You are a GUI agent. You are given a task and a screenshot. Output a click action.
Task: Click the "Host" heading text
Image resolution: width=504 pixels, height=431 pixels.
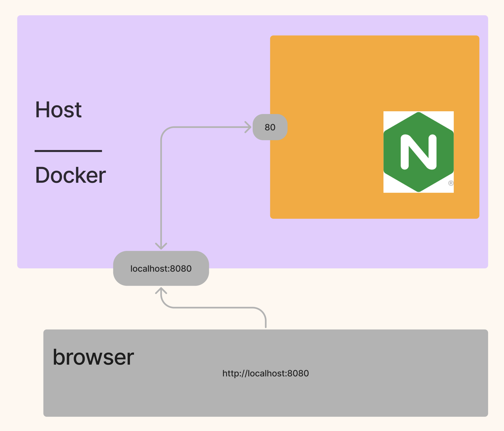click(x=58, y=110)
